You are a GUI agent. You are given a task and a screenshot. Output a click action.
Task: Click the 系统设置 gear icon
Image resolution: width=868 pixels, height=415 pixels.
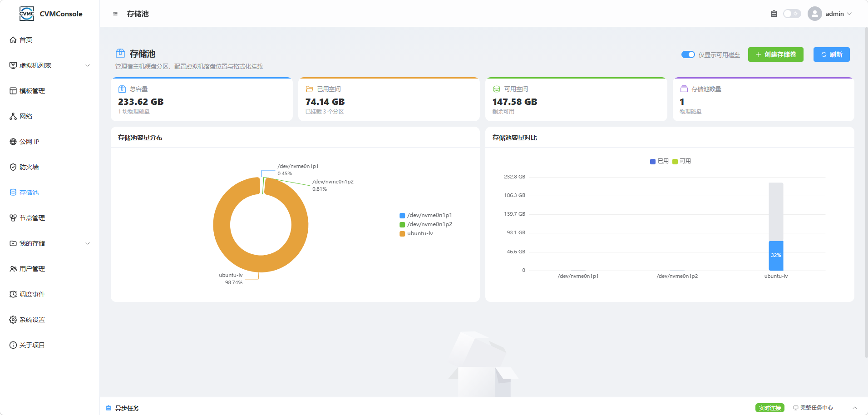coord(13,320)
